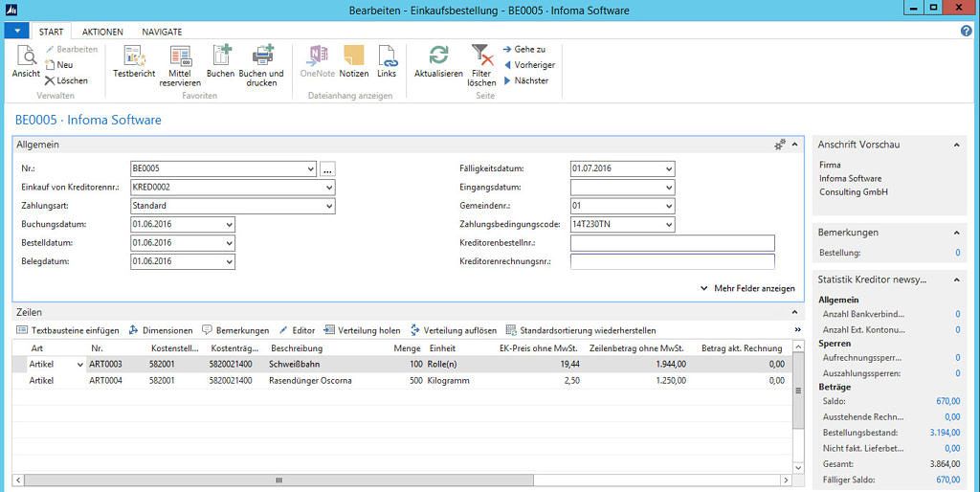Open Bestellung count link in Bemerkungen
The height and width of the screenshot is (492, 980).
point(957,253)
